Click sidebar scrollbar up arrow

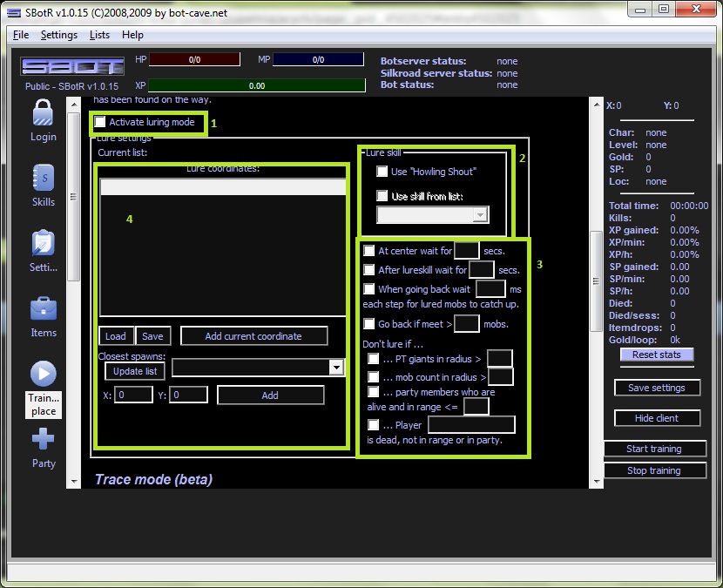click(x=74, y=105)
